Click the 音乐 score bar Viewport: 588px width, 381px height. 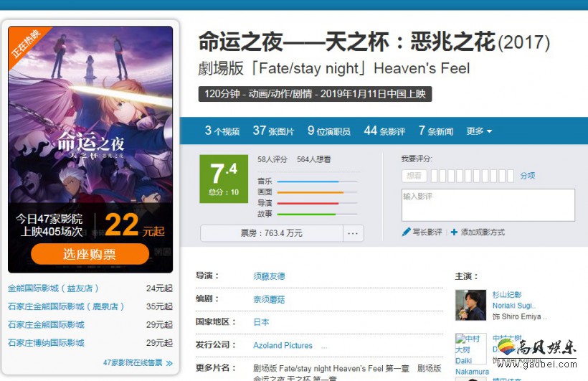[317, 182]
